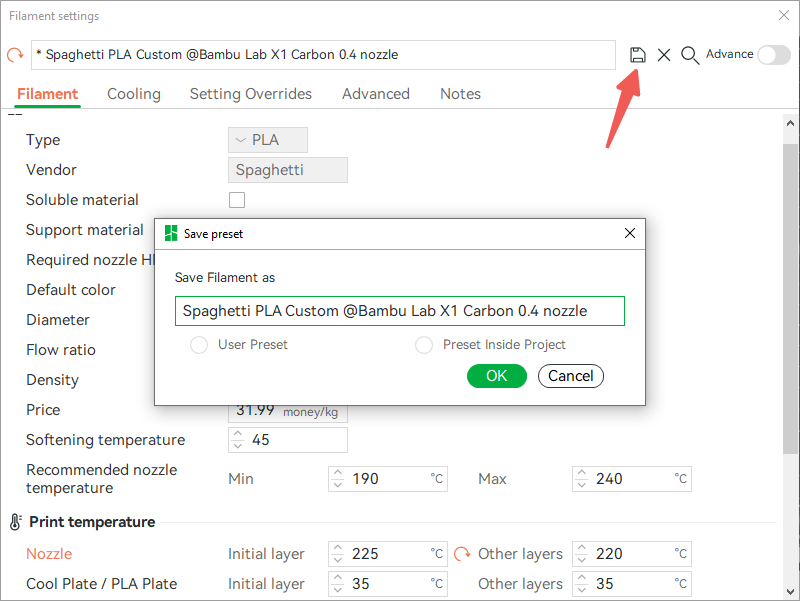Image resolution: width=800 pixels, height=601 pixels.
Task: Decrease recommended nozzle Max temperature
Action: pyautogui.click(x=582, y=484)
